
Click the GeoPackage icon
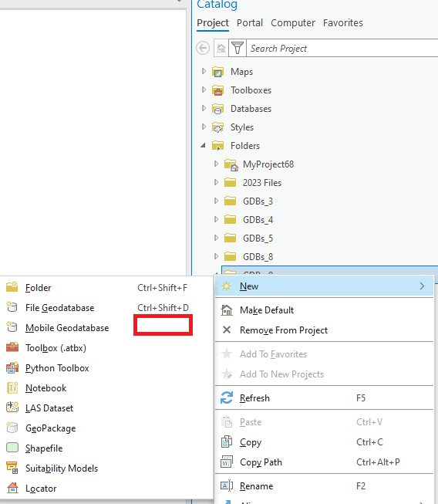[x=12, y=428]
